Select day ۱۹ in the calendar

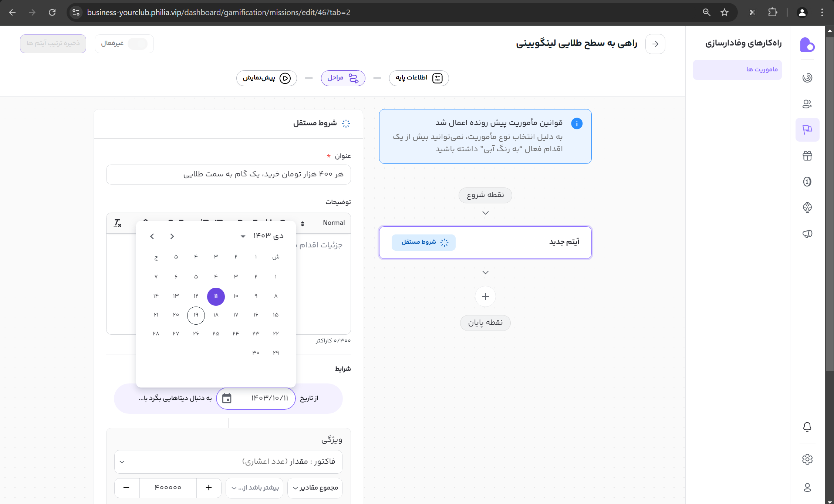click(196, 315)
